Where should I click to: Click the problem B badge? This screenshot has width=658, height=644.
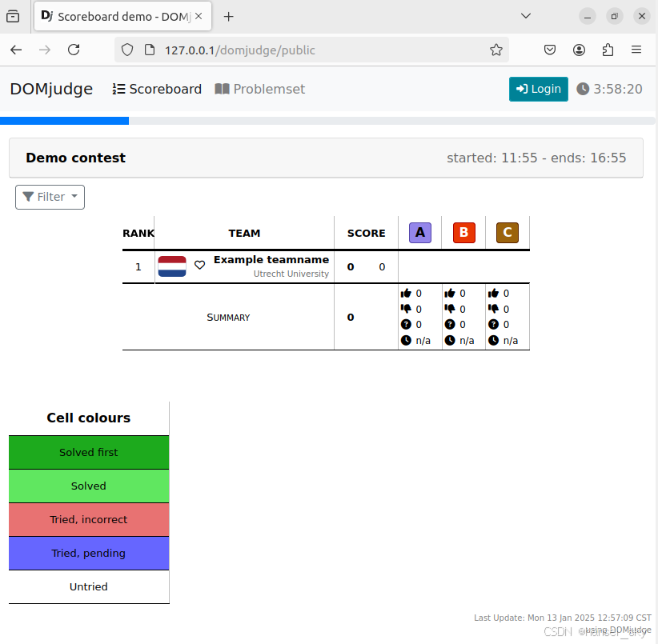click(x=463, y=233)
